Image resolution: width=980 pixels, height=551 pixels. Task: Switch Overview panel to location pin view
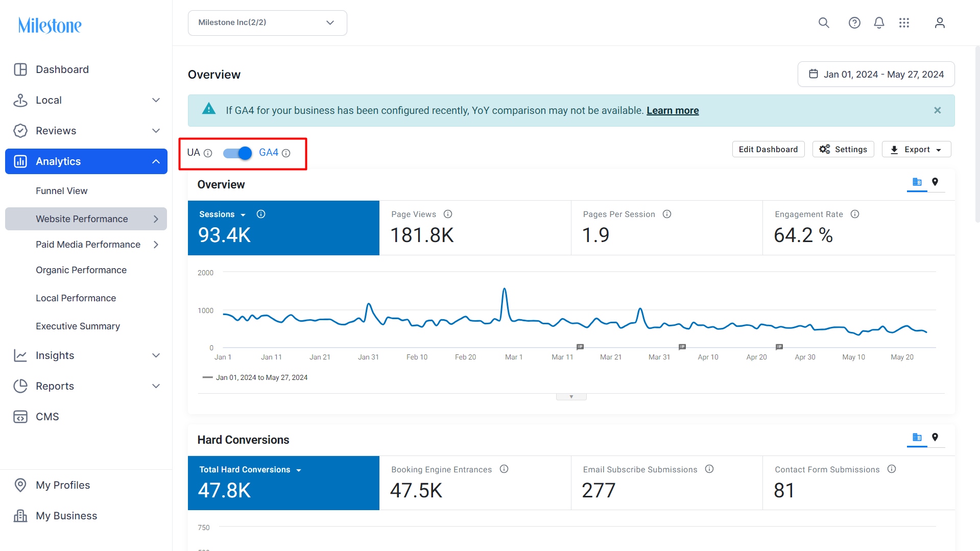click(935, 182)
